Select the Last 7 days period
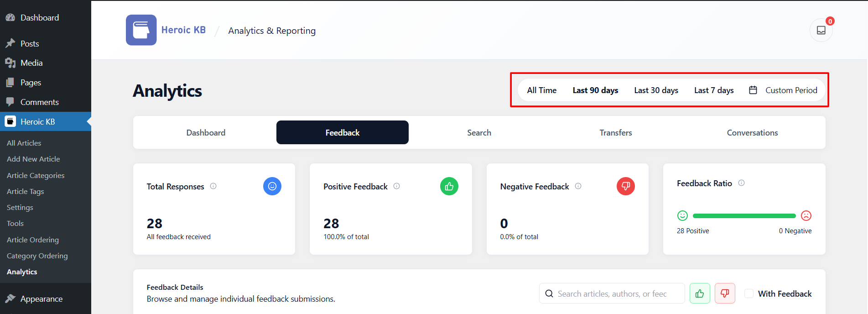 coord(714,90)
